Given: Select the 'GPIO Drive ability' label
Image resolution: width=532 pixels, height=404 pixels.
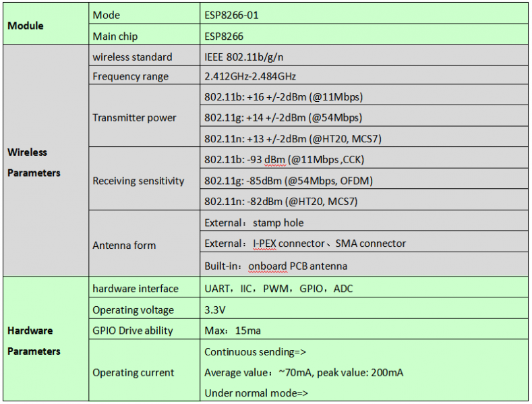Looking at the screenshot, I should click(x=144, y=329).
